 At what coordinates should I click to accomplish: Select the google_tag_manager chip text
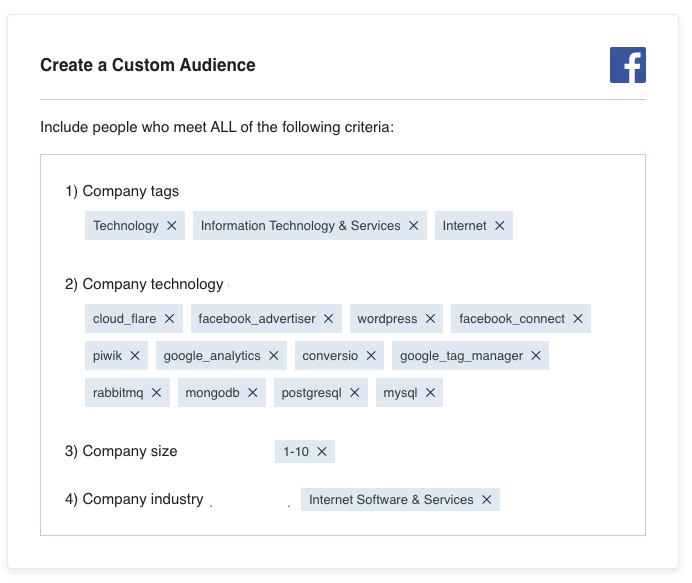[461, 356]
